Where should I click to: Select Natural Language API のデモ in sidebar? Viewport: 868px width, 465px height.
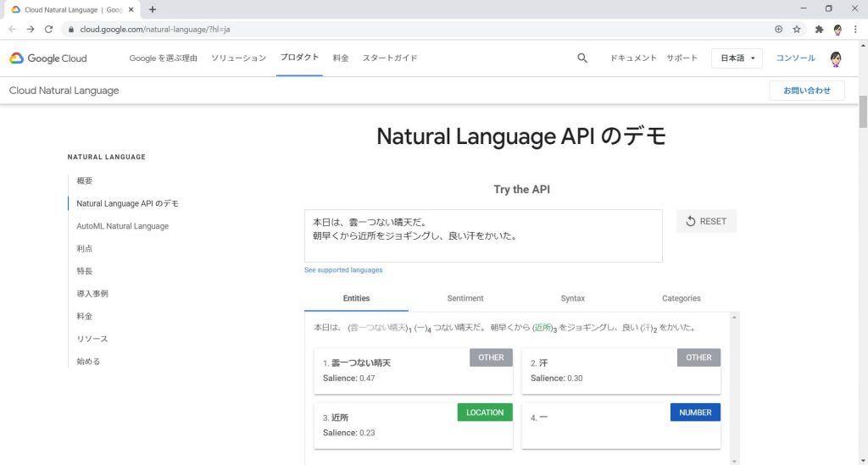click(127, 203)
